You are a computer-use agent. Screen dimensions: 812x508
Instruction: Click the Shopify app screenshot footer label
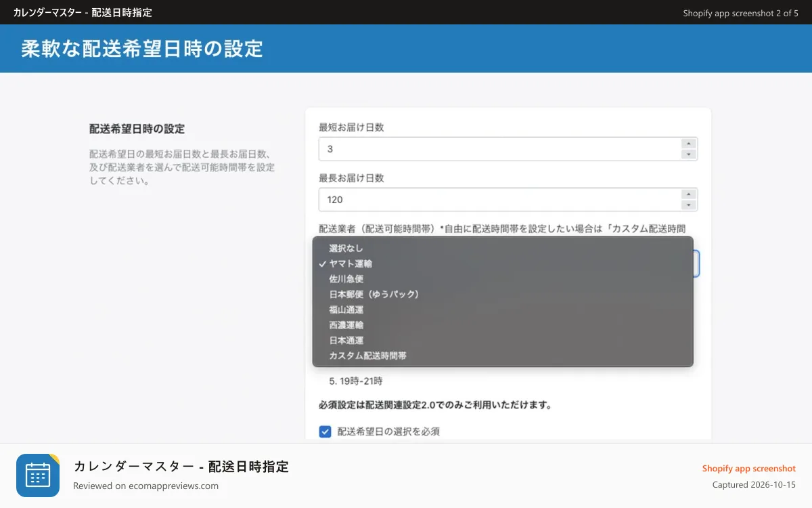(749, 469)
